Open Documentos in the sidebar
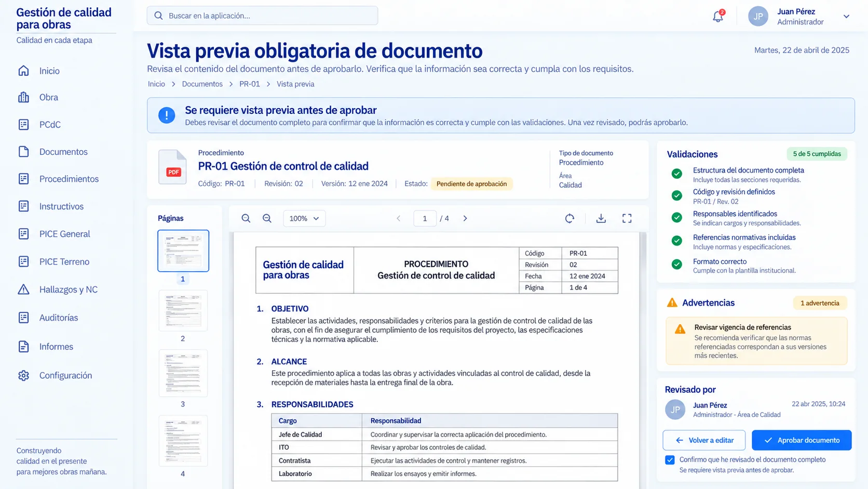The image size is (868, 489). point(52,152)
